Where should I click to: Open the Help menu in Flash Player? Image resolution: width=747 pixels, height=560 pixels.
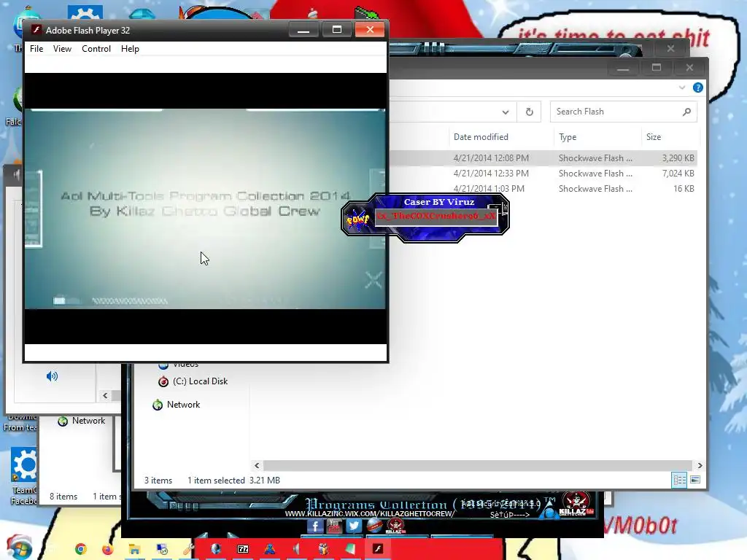(x=130, y=49)
